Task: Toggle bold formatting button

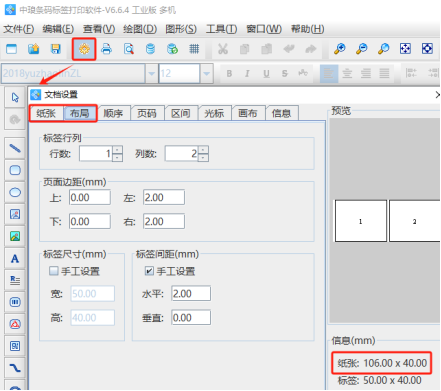Action: [229, 73]
